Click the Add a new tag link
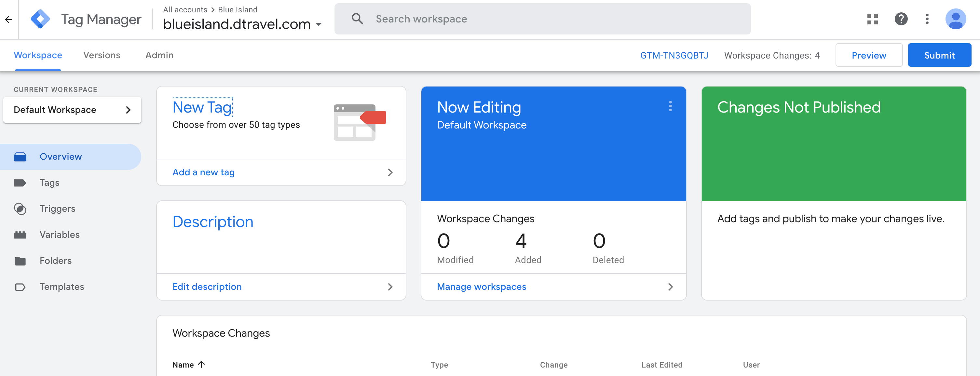 204,172
